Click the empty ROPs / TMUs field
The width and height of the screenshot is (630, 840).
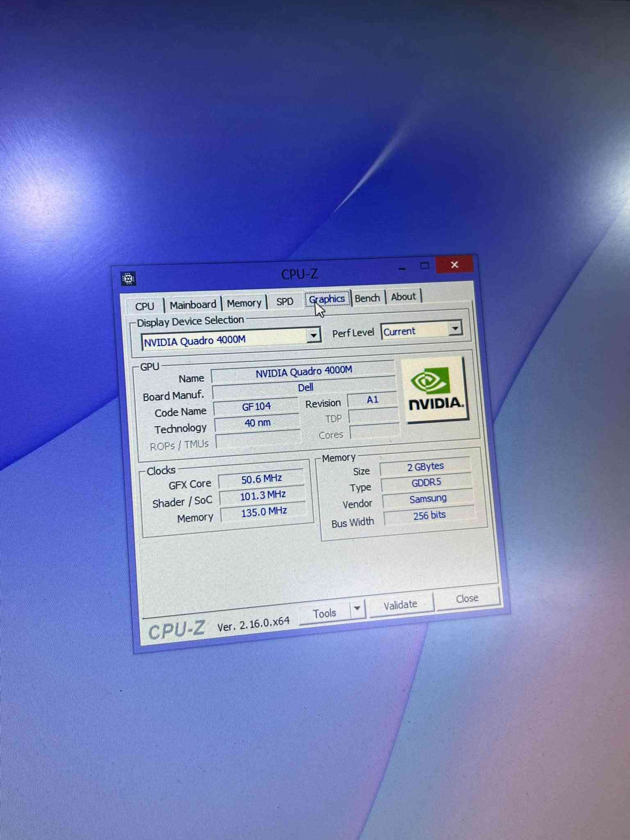(x=259, y=439)
